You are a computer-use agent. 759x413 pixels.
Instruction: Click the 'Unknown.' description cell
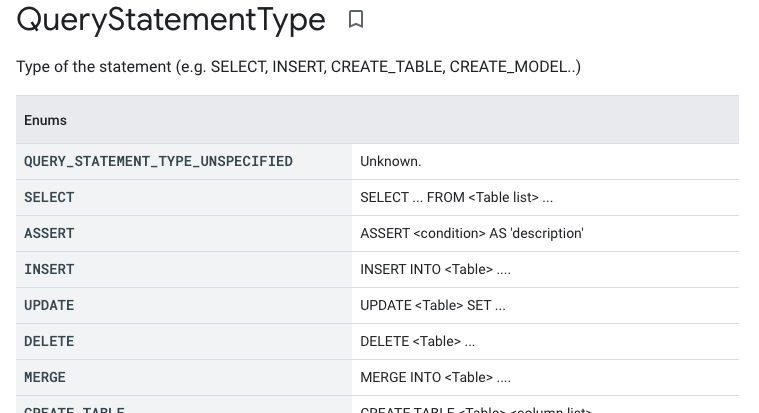tap(391, 161)
